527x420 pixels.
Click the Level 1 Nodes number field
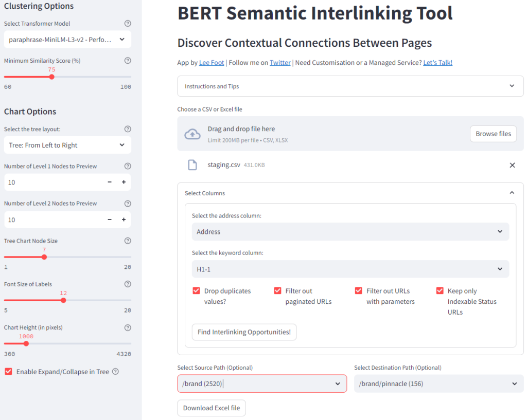[x=54, y=182]
